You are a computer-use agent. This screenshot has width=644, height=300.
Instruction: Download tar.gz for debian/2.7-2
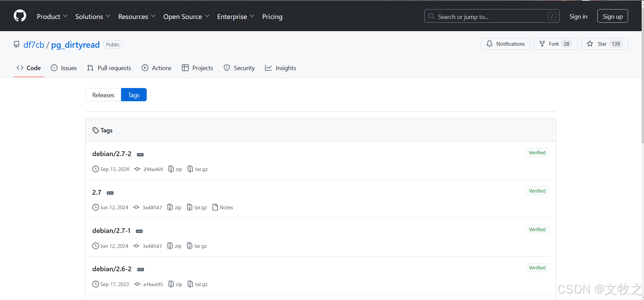click(x=198, y=169)
